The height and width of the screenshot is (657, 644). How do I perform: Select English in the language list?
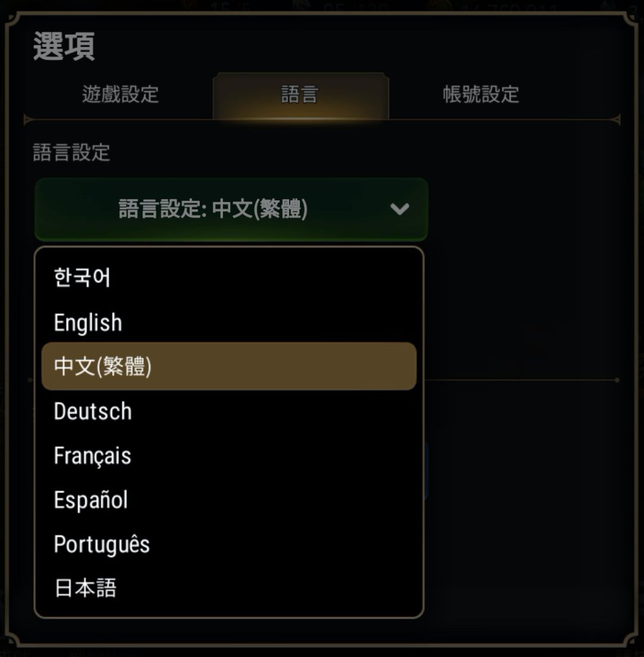pos(88,323)
